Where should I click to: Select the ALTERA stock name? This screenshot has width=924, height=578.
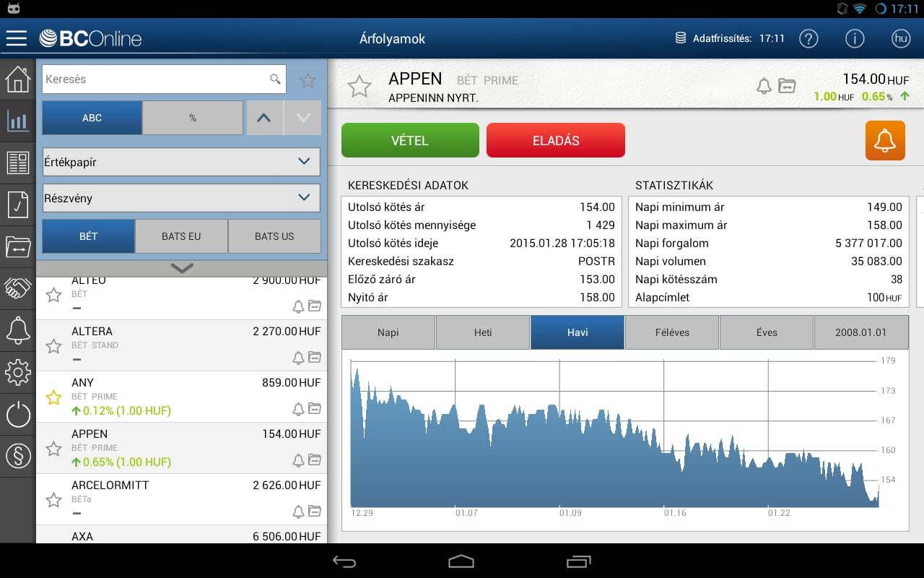(92, 331)
